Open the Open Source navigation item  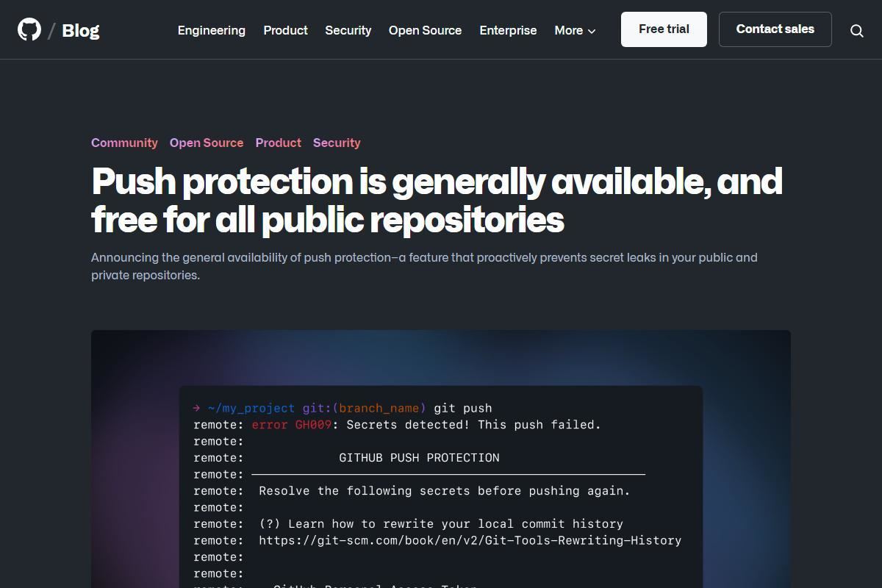pos(425,30)
